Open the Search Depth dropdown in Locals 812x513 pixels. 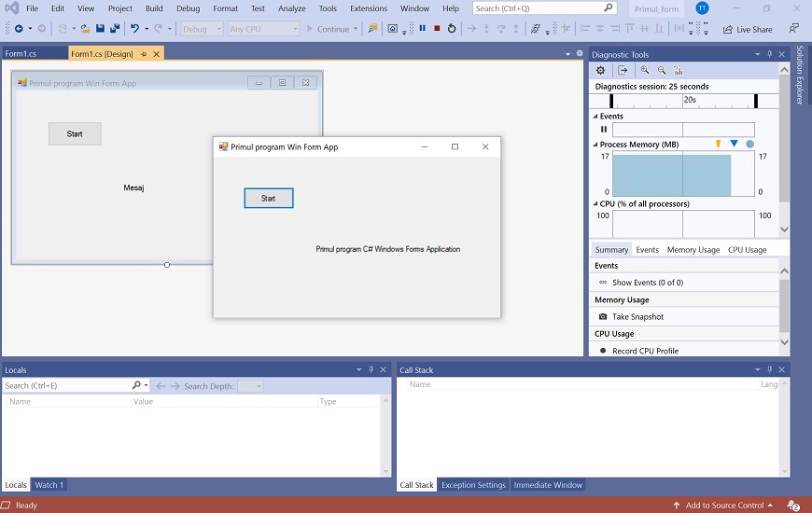click(x=250, y=386)
